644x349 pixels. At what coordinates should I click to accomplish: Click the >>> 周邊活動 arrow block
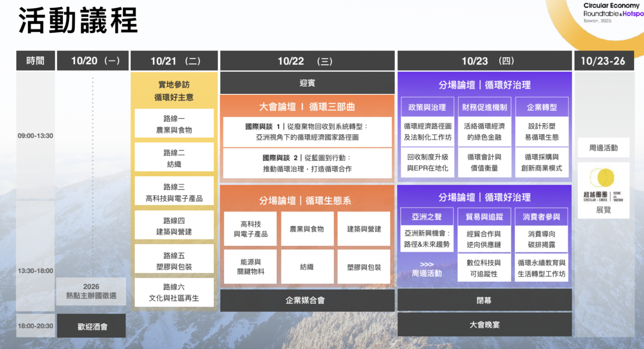[427, 269]
